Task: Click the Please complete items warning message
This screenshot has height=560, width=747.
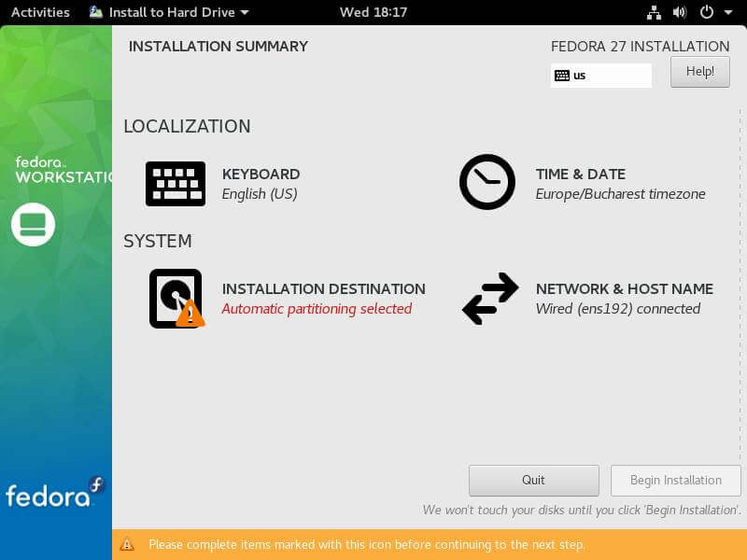Action: click(x=367, y=544)
